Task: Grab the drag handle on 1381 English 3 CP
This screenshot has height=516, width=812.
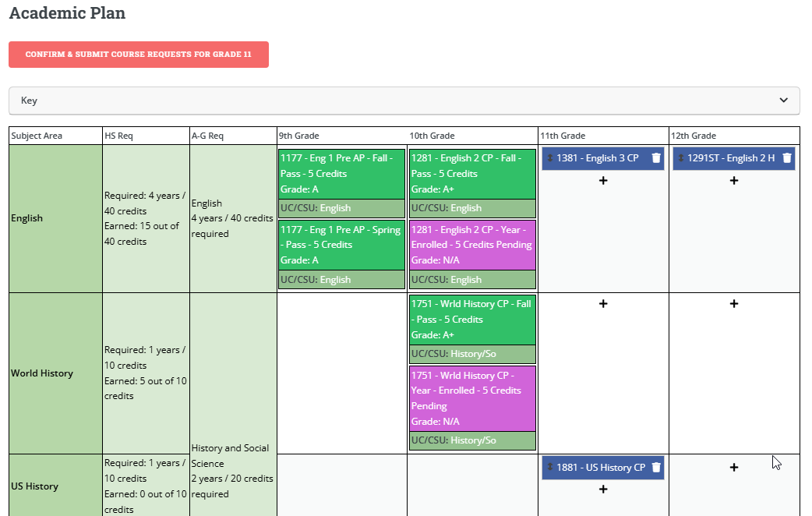Action: (x=549, y=158)
